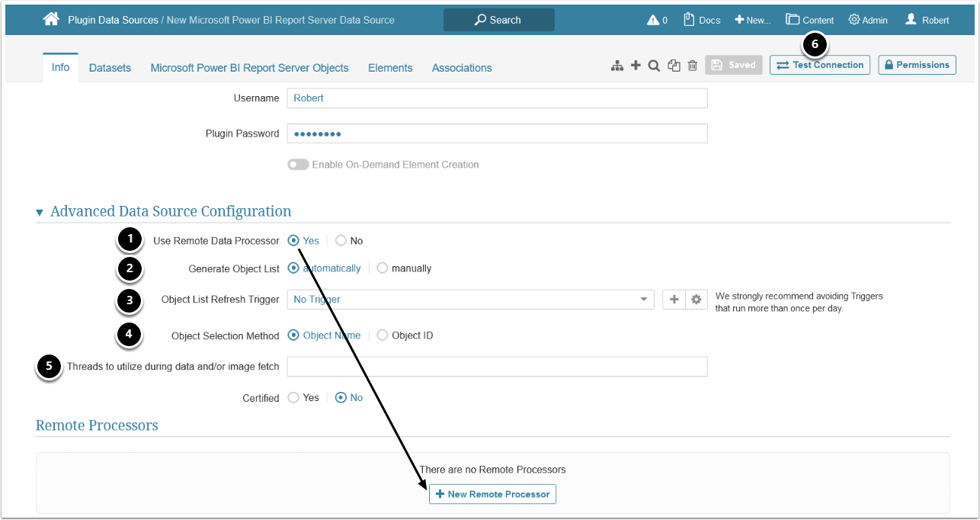Open the Docs menu
980x520 pixels.
click(x=702, y=20)
